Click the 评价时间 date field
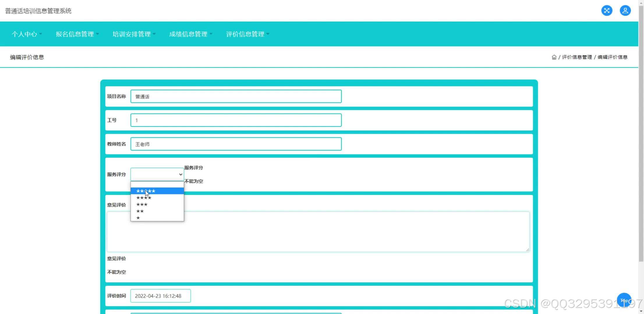Viewport: 644px width, 314px height. [x=160, y=296]
